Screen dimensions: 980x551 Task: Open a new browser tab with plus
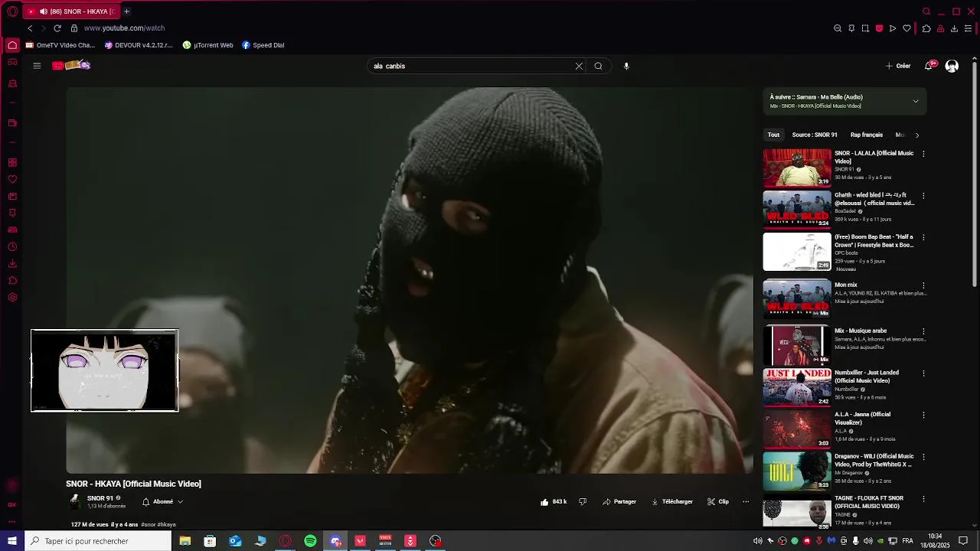(x=126, y=11)
